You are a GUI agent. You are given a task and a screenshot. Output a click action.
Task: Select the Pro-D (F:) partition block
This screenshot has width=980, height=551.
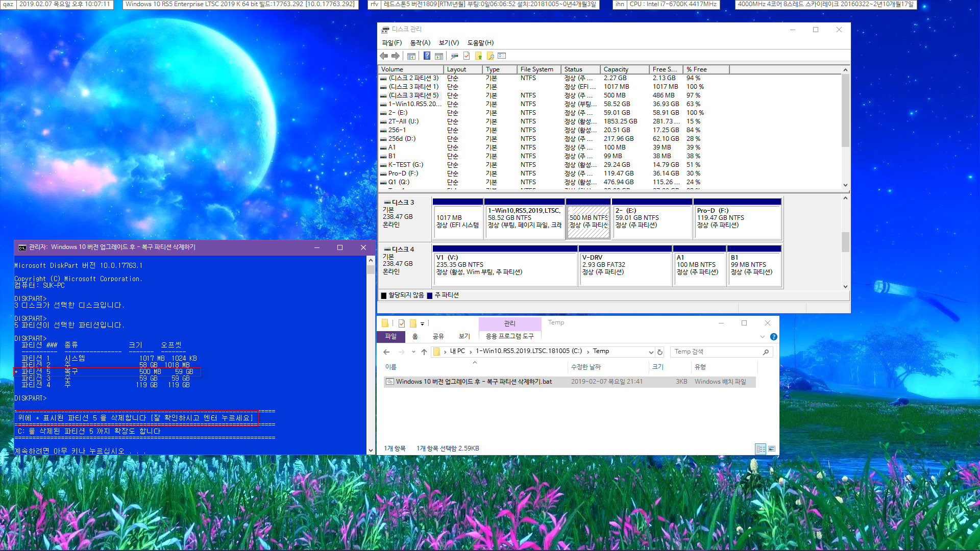click(x=738, y=219)
